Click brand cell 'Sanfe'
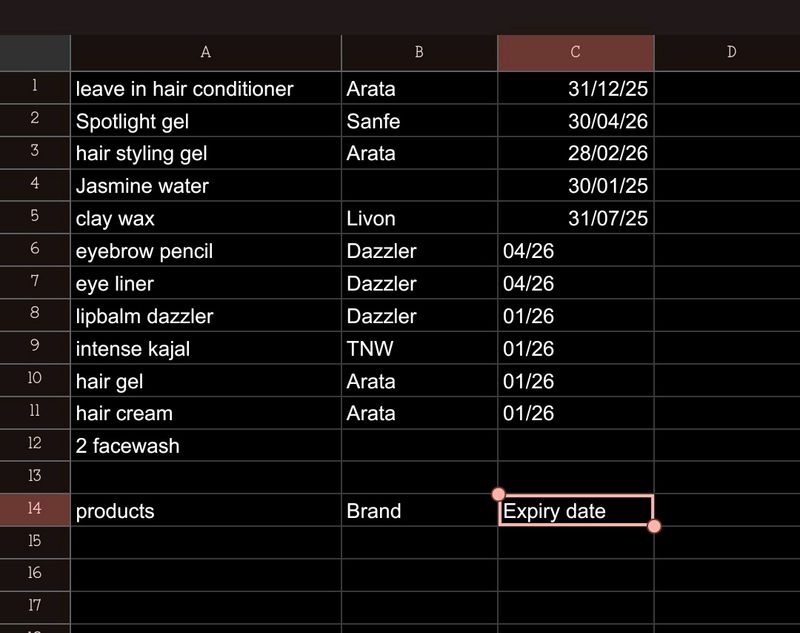 tap(419, 121)
